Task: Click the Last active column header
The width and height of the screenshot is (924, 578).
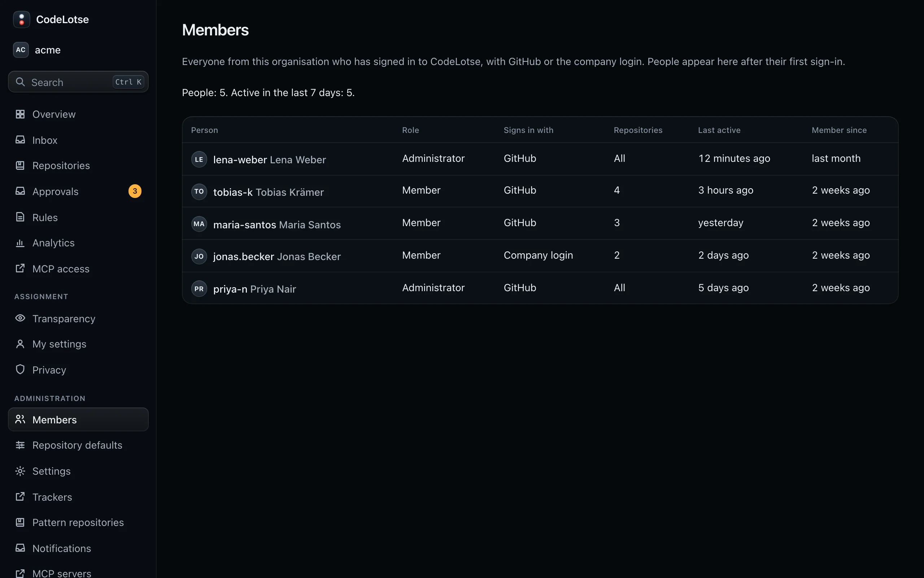Action: point(719,130)
